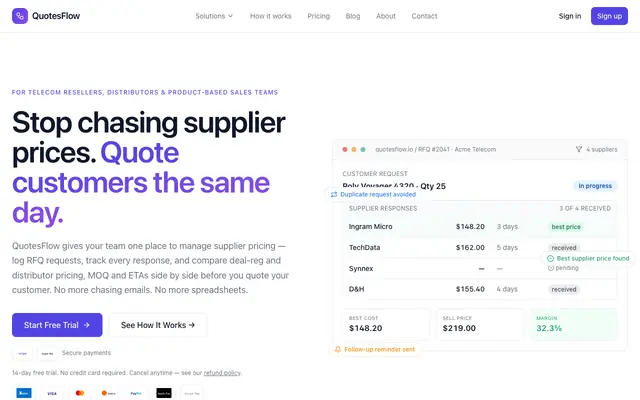Viewport: 640px width, 400px height.
Task: Click the green window dot in mockup
Action: click(363, 149)
